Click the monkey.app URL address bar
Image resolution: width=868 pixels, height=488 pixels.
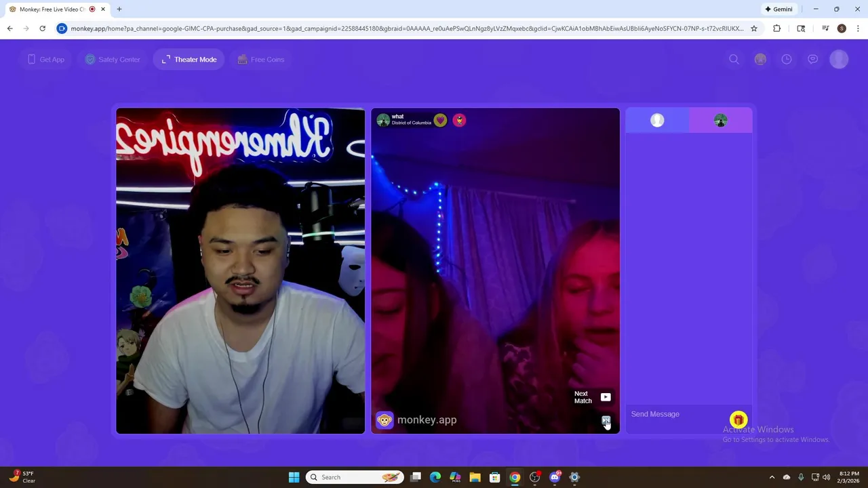[407, 28]
